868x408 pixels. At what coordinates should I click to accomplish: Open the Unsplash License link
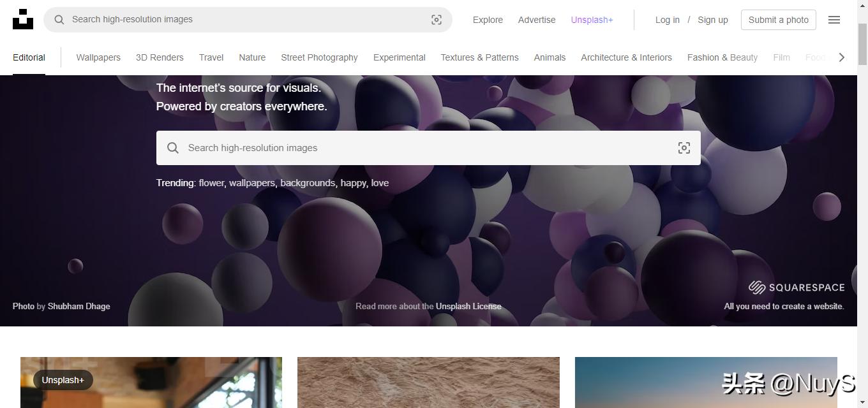[468, 306]
